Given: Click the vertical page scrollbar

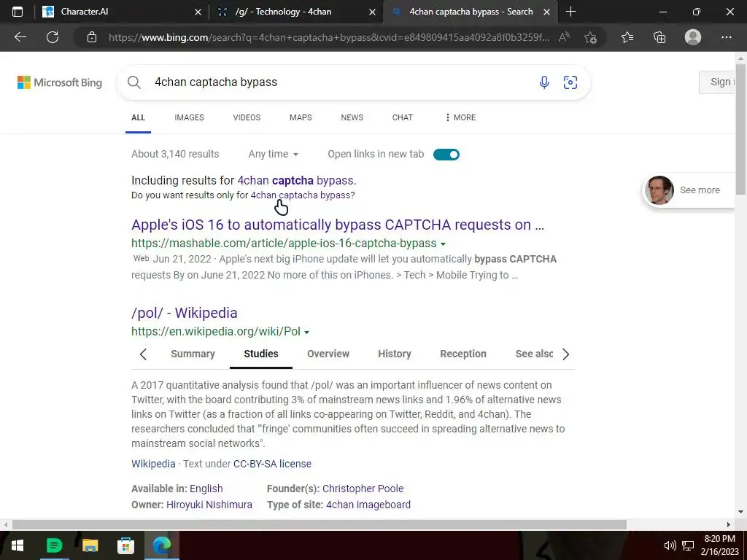Looking at the screenshot, I should point(740,129).
